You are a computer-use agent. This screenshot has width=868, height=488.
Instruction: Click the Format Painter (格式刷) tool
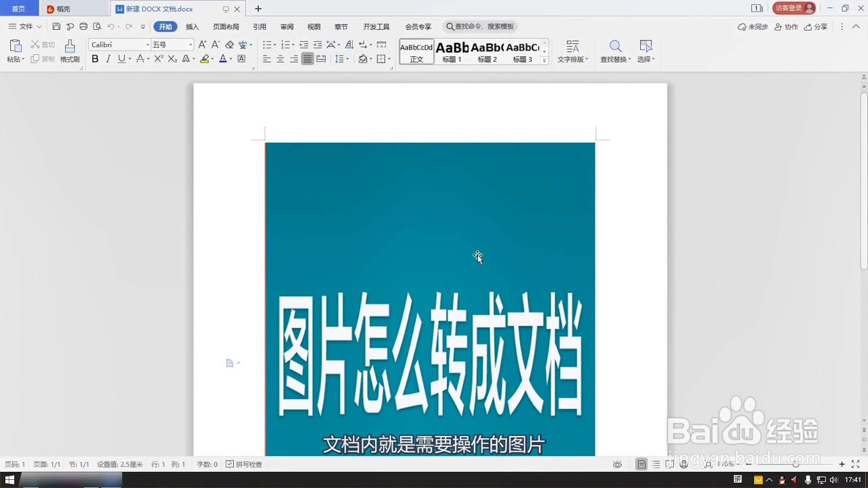click(x=70, y=52)
